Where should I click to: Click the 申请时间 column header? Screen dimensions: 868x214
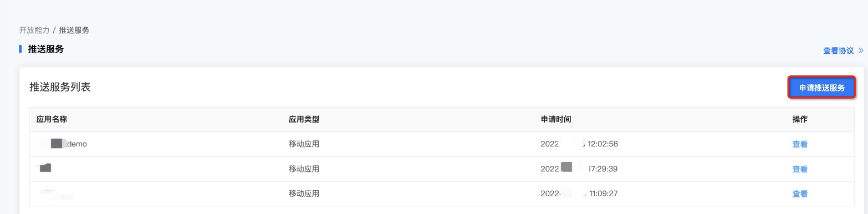[x=556, y=119]
